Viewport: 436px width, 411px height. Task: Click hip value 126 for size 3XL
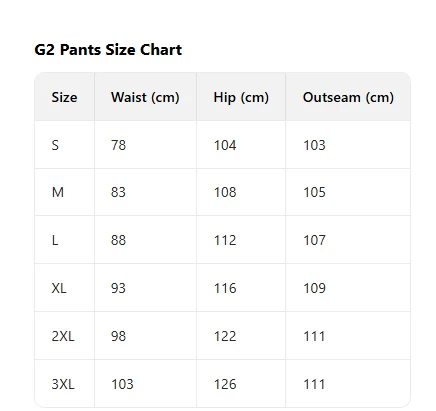point(225,384)
